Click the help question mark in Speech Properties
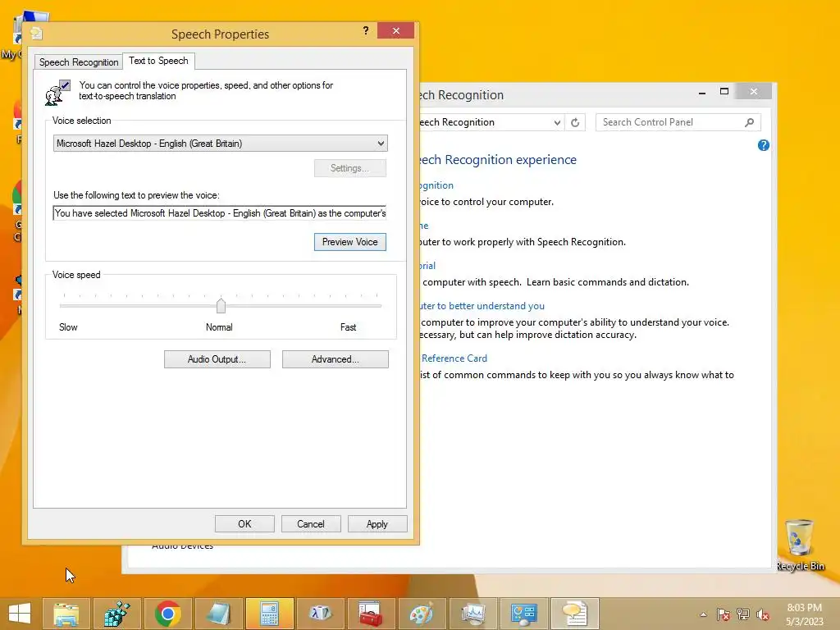The height and width of the screenshot is (630, 840). pyautogui.click(x=366, y=30)
